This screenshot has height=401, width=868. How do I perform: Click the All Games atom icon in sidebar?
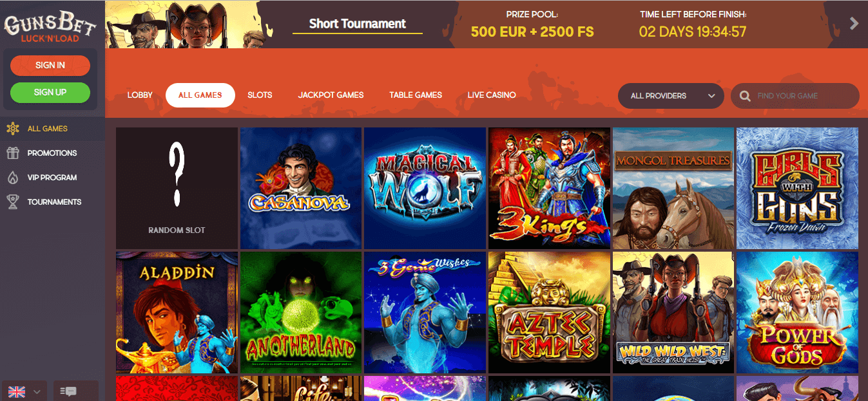tap(13, 129)
